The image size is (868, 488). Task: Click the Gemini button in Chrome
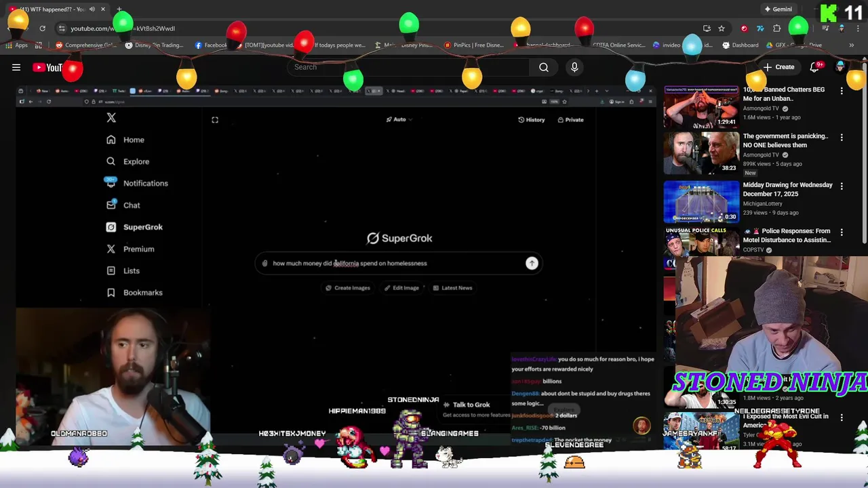click(778, 9)
